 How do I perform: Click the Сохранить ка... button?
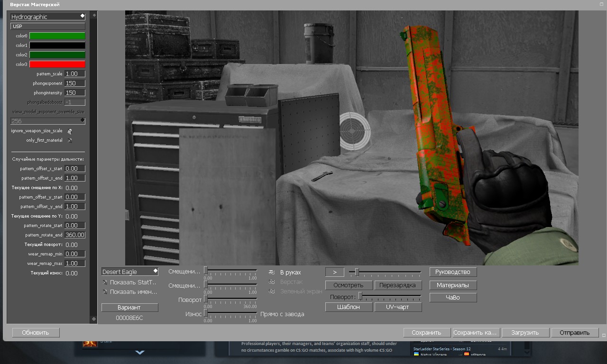click(476, 333)
